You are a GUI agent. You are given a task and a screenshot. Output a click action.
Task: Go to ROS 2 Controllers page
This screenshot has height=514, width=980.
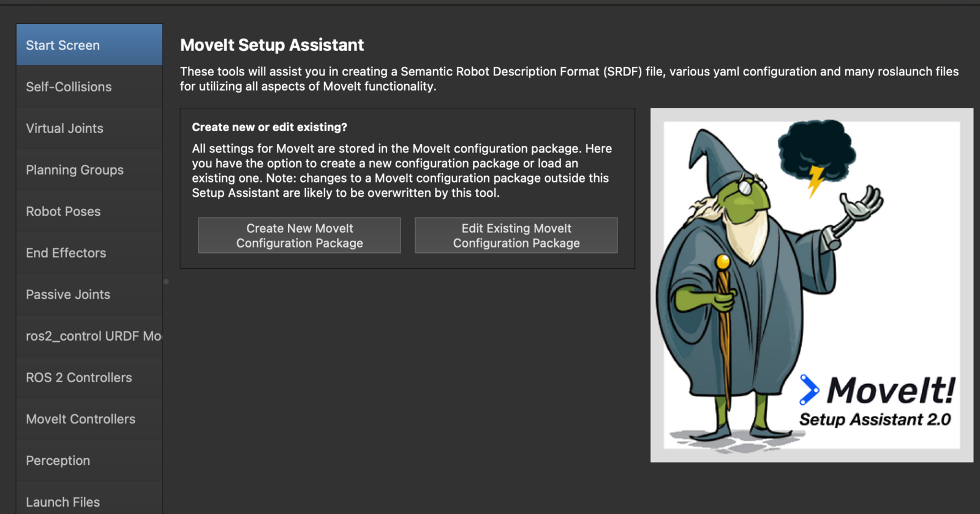coord(89,377)
